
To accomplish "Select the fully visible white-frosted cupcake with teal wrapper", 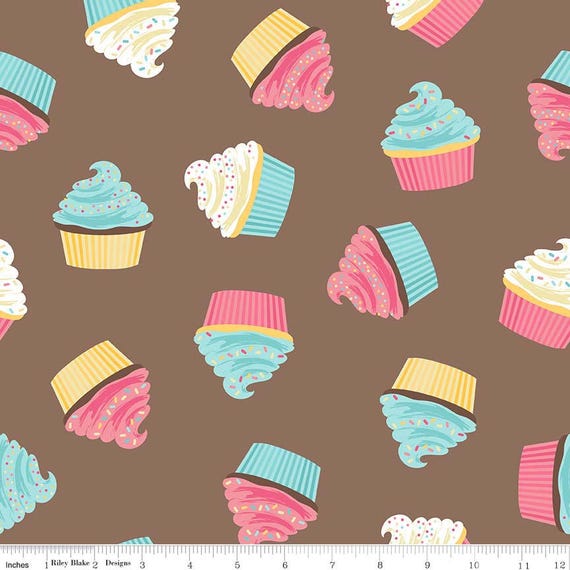I will (x=240, y=189).
